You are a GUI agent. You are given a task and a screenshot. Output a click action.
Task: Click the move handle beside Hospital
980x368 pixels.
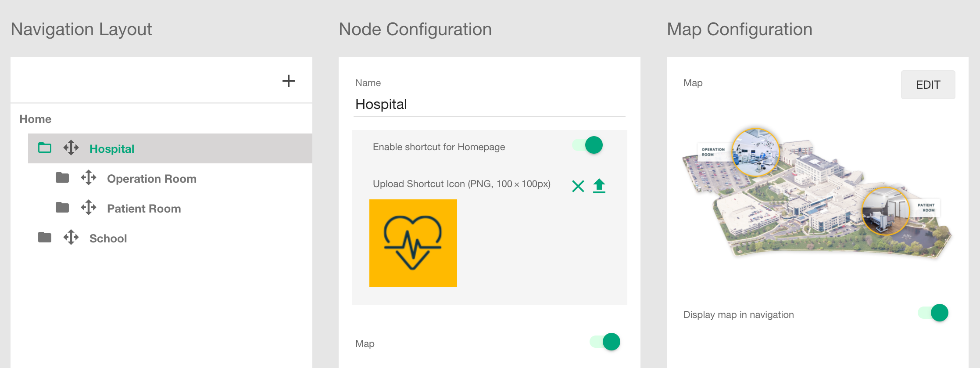pos(71,148)
